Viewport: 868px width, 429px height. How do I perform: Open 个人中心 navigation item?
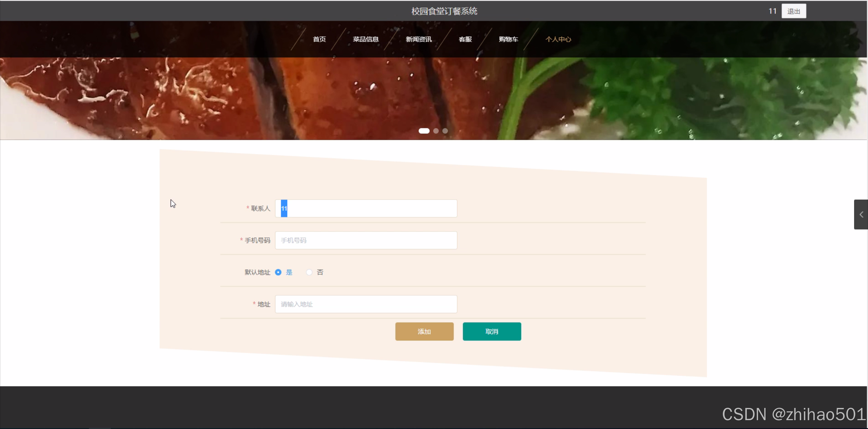[558, 39]
